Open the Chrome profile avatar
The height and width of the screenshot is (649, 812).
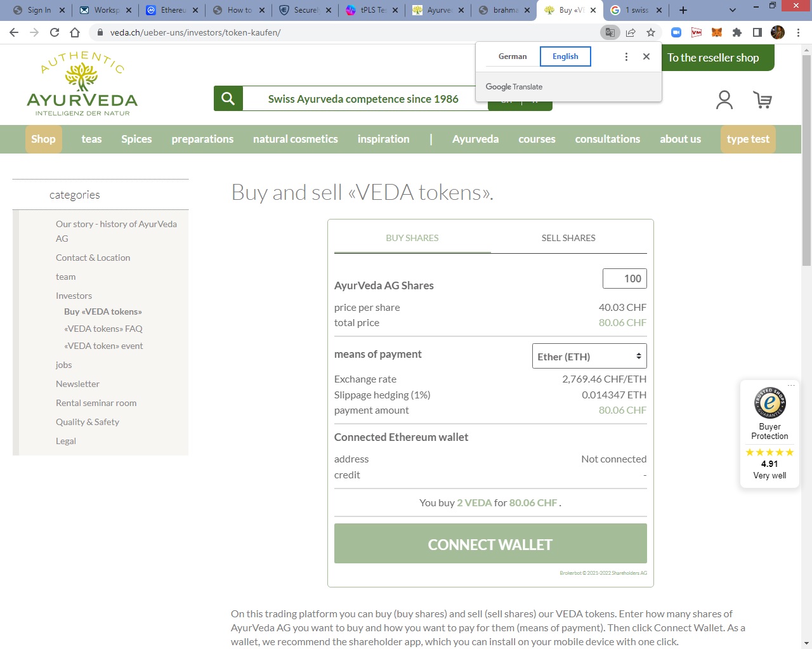778,32
